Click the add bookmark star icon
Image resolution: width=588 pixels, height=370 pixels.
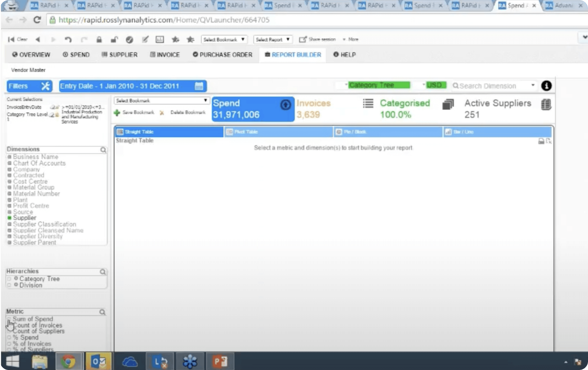click(175, 39)
